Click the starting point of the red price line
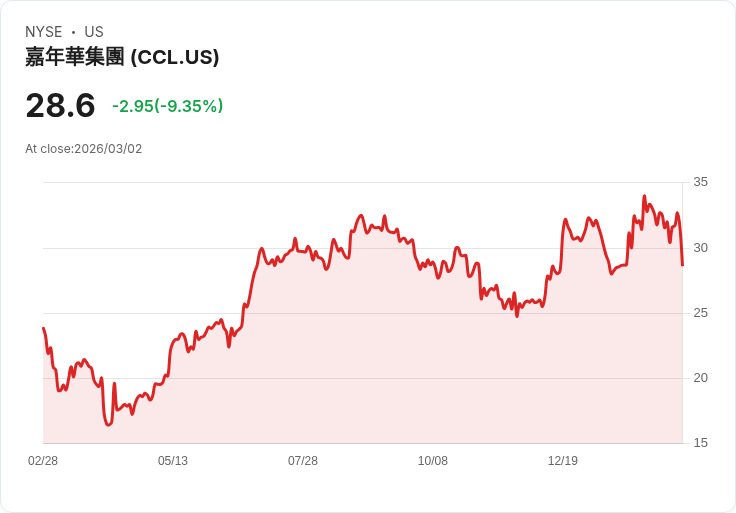The width and height of the screenshot is (736, 513). pos(43,328)
